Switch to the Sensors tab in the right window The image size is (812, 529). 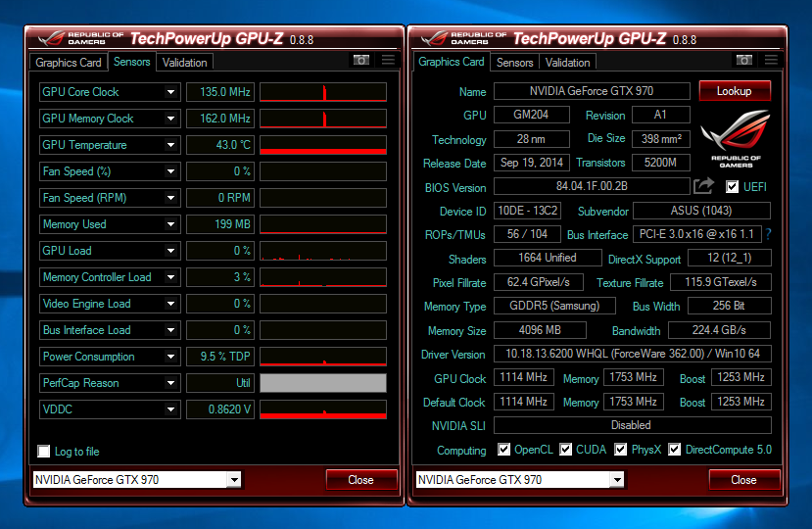pyautogui.click(x=515, y=62)
